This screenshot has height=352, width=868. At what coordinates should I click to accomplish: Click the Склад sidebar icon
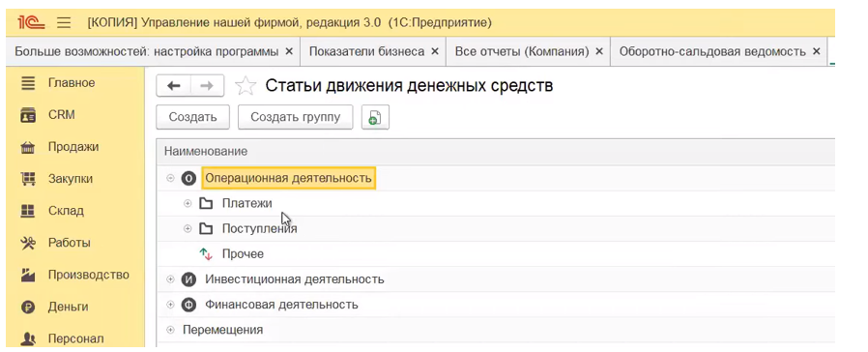point(28,211)
